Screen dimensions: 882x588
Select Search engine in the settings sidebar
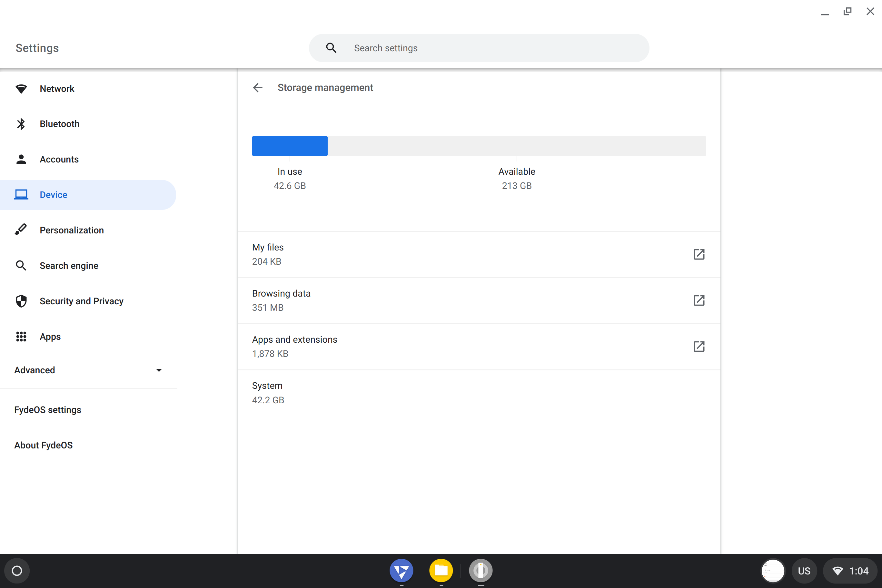pos(89,266)
